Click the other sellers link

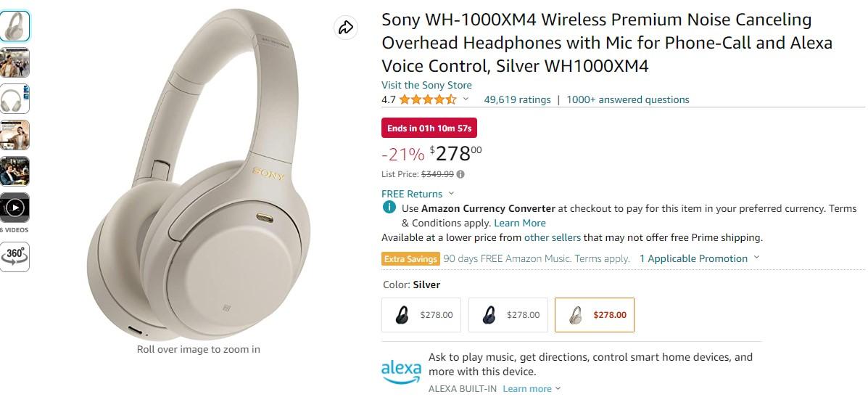[553, 237]
